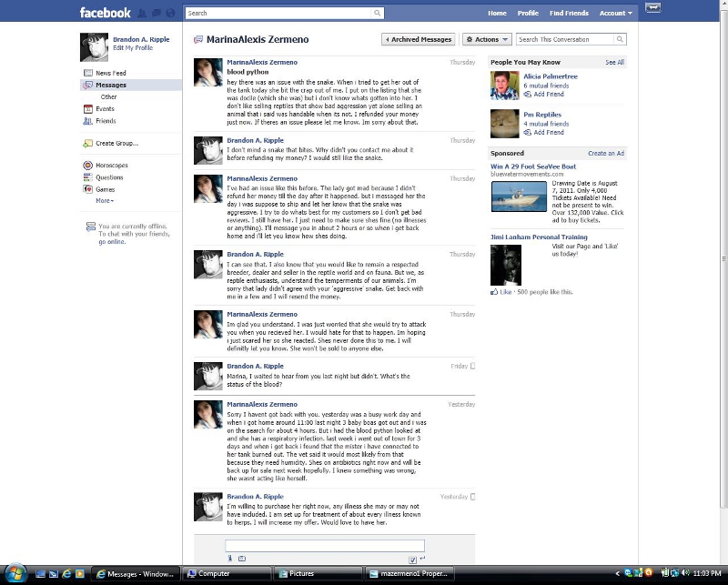
Task: Click Marina's avatar on blood python message
Action: point(208,73)
